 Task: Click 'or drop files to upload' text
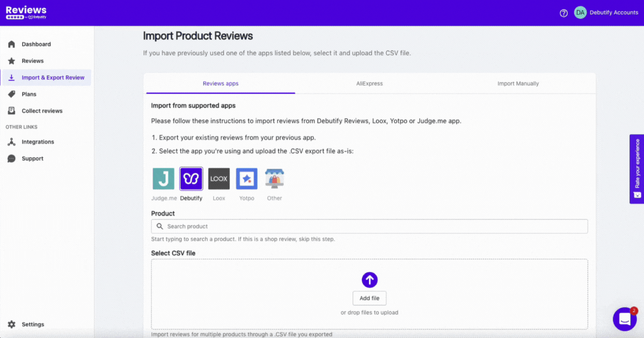(x=369, y=312)
